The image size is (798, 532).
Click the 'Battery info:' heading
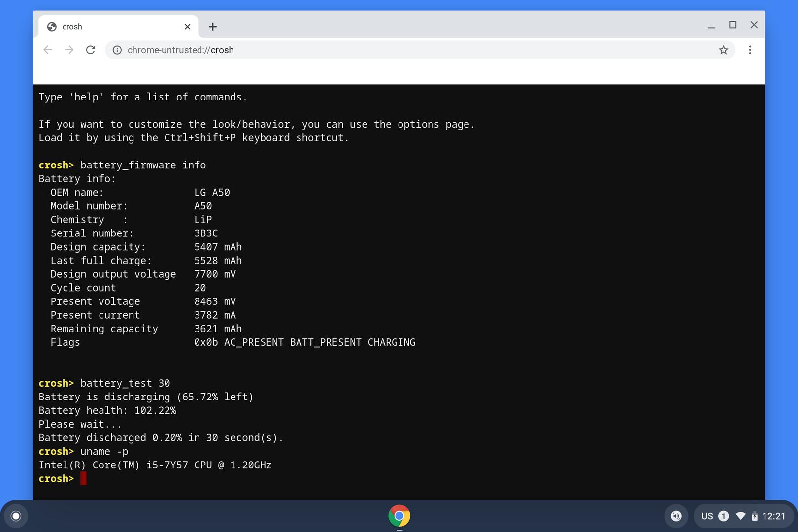click(77, 179)
